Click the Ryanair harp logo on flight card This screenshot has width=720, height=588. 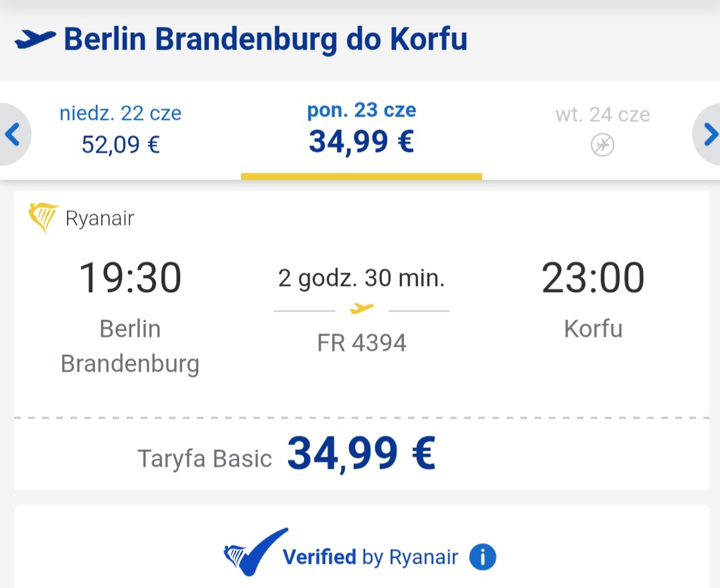tap(43, 218)
